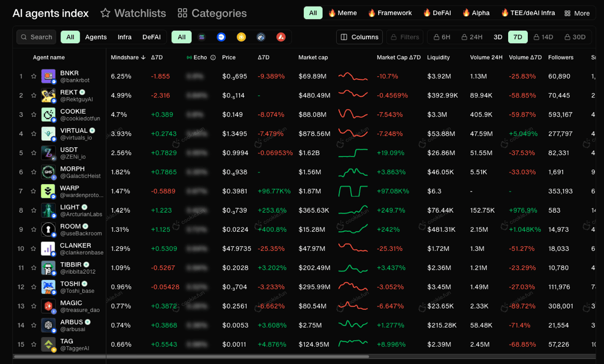The width and height of the screenshot is (604, 364).
Task: Favorite the CLANKER row with its star
Action: click(x=34, y=249)
